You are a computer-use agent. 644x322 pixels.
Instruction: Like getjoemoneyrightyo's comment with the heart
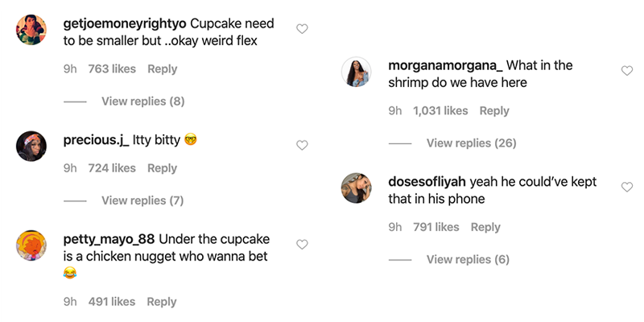(302, 29)
